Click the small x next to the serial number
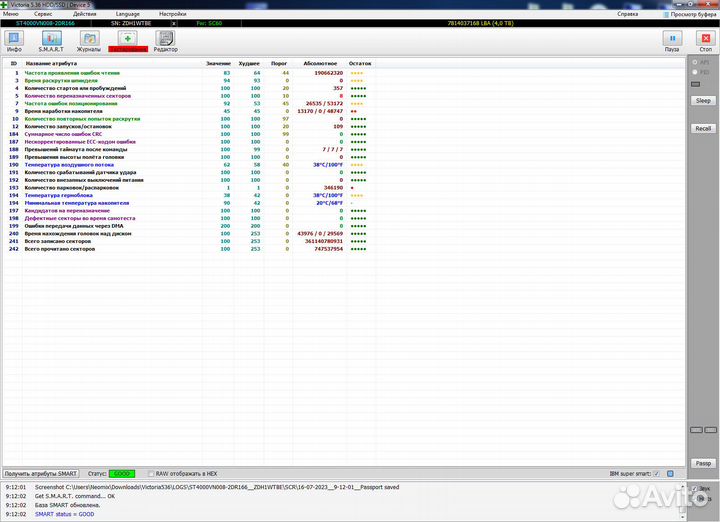 [174, 23]
